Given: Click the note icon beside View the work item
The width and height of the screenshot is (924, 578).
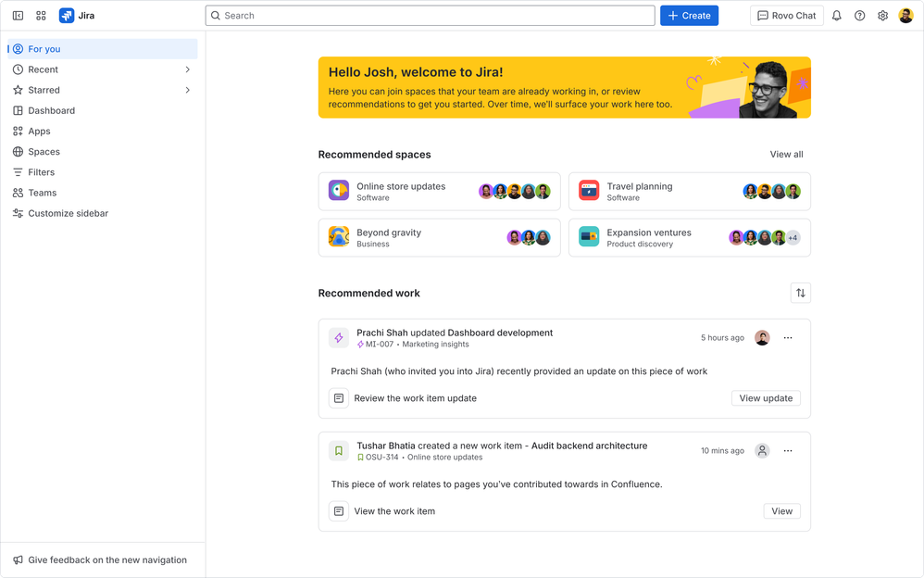Looking at the screenshot, I should [x=339, y=510].
